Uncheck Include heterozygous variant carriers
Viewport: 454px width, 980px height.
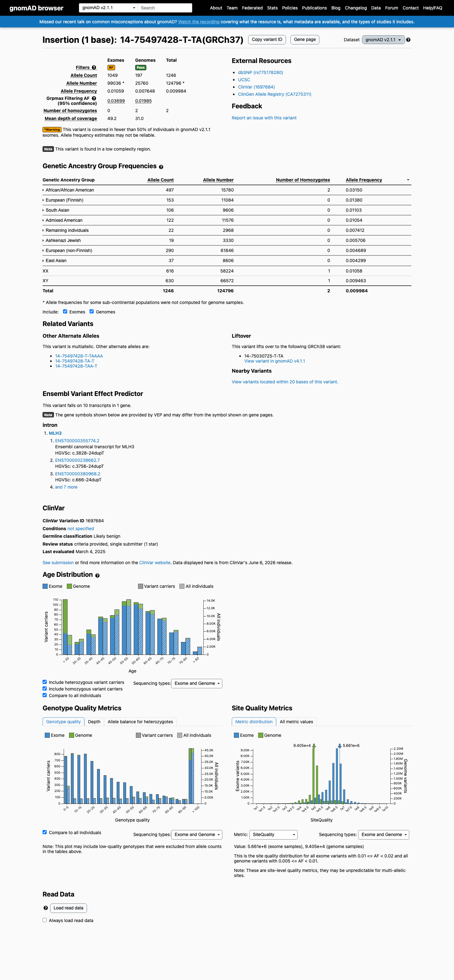click(x=44, y=682)
